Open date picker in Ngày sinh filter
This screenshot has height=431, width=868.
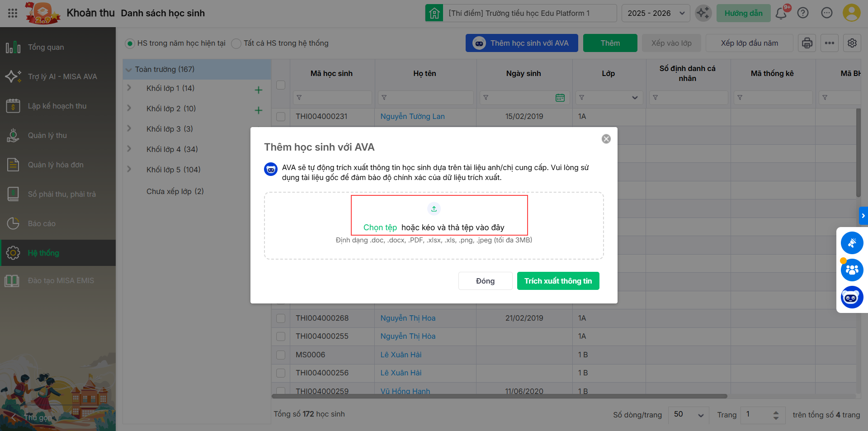point(560,98)
